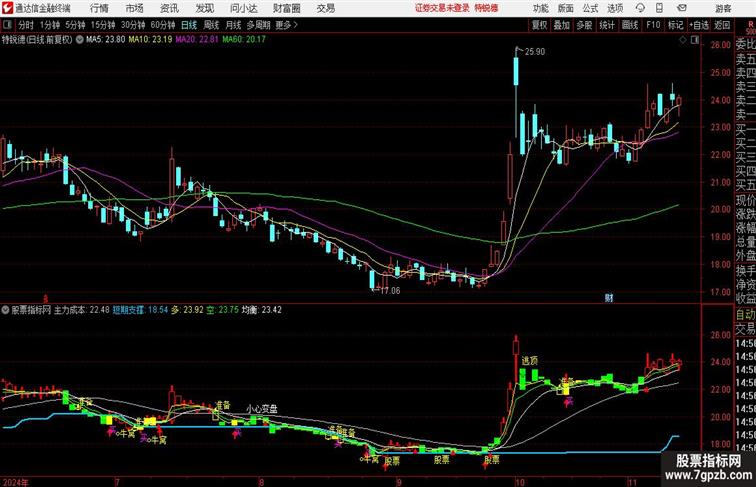Click the 小心变盘 warning label
This screenshot has width=756, height=487.
[262, 409]
